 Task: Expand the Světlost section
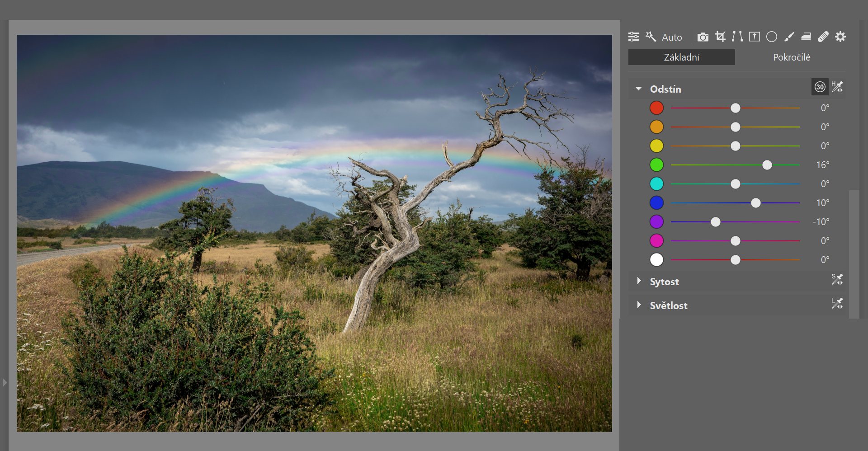(x=639, y=305)
